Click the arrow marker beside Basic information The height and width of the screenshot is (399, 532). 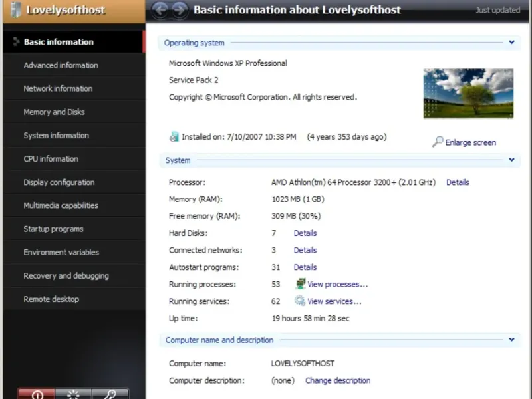[16, 41]
